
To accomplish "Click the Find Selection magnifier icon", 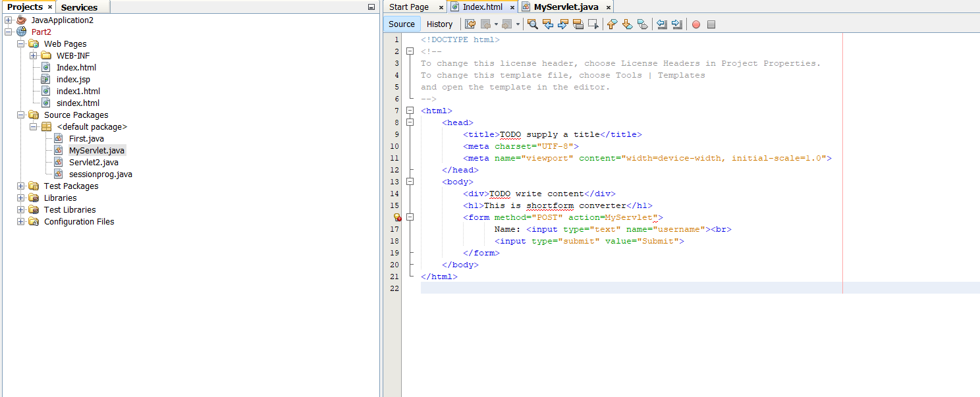I will coord(532,24).
